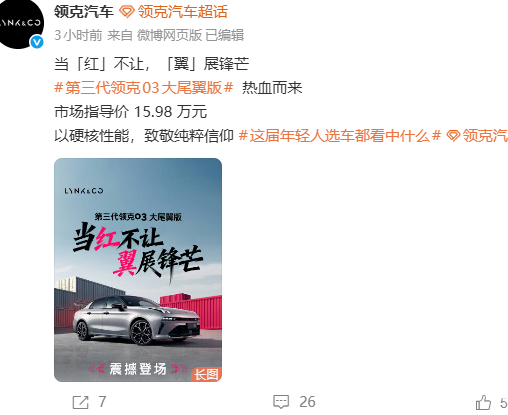This screenshot has height=415, width=508.
Task: Open hashtag 这届年轻人选车都看中什么
Action: pos(340,136)
